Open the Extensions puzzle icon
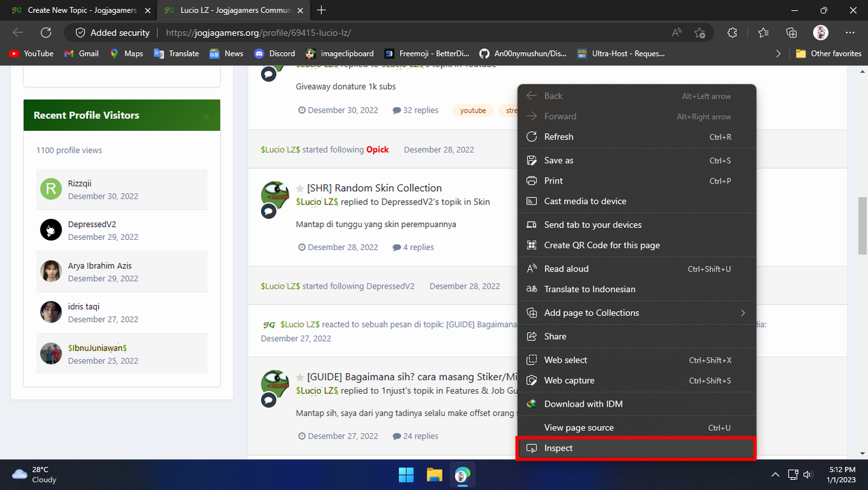Screen dimensions: 868x490 point(732,33)
